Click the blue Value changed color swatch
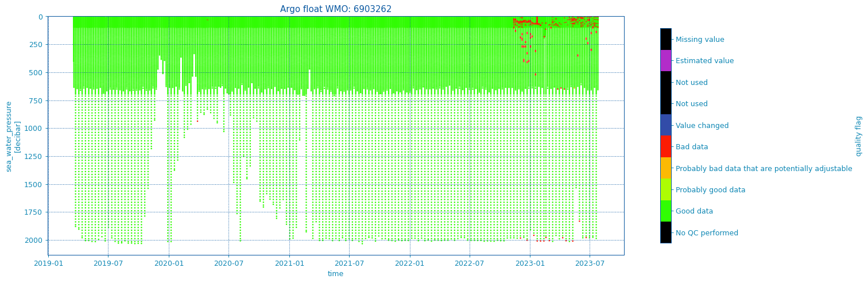The width and height of the screenshot is (868, 283). (665, 125)
